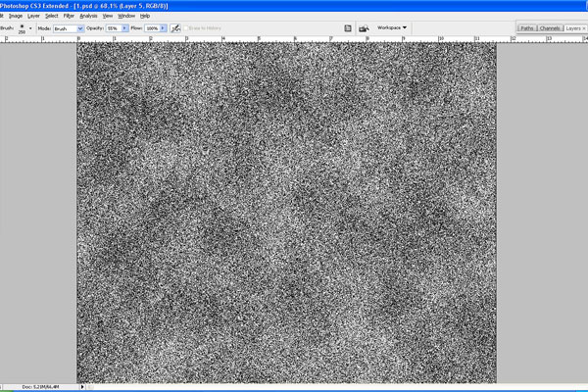The image size is (588, 392).
Task: Click the Opacity value field
Action: click(x=113, y=28)
